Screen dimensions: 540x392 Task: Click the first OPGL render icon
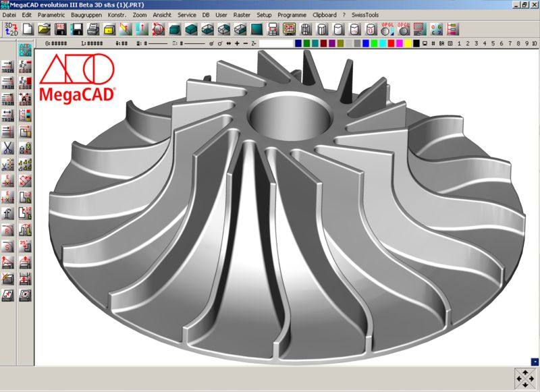(x=387, y=28)
